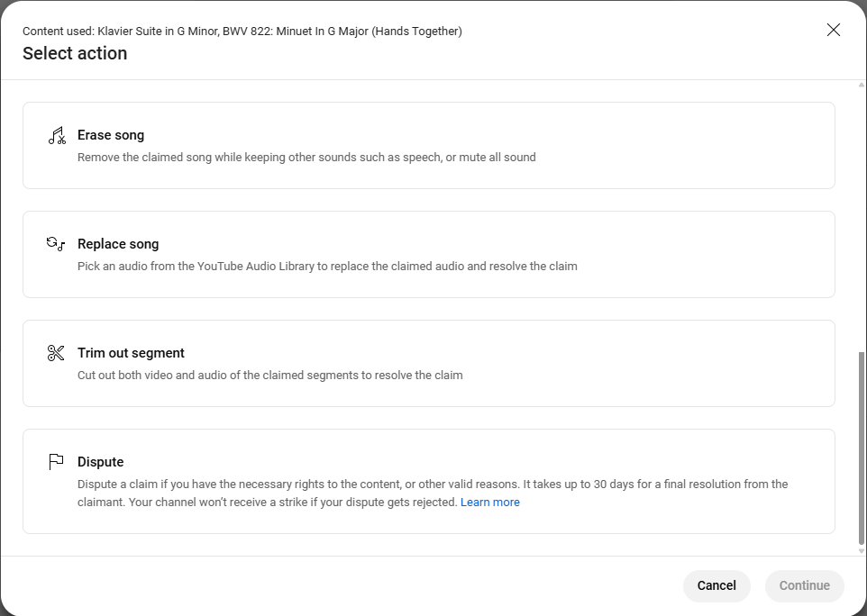Click the YouTube Audio Library description text
Screen dimensions: 867x616
(x=327, y=267)
